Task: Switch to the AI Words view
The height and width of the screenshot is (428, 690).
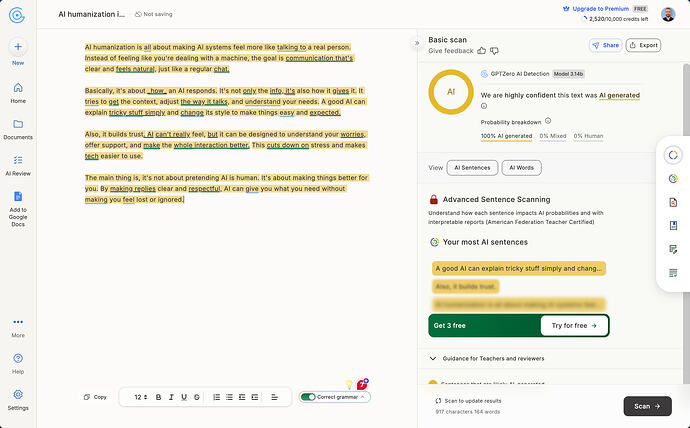Action: (x=521, y=168)
